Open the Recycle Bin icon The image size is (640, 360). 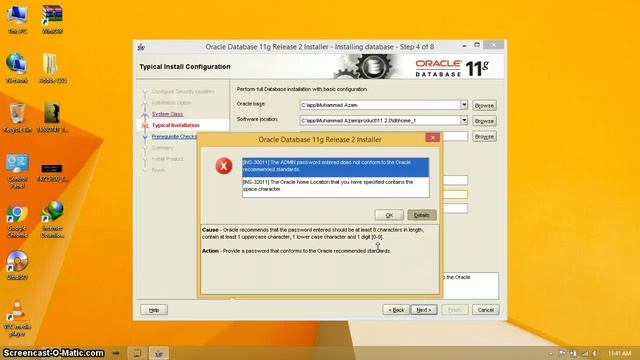click(17, 118)
